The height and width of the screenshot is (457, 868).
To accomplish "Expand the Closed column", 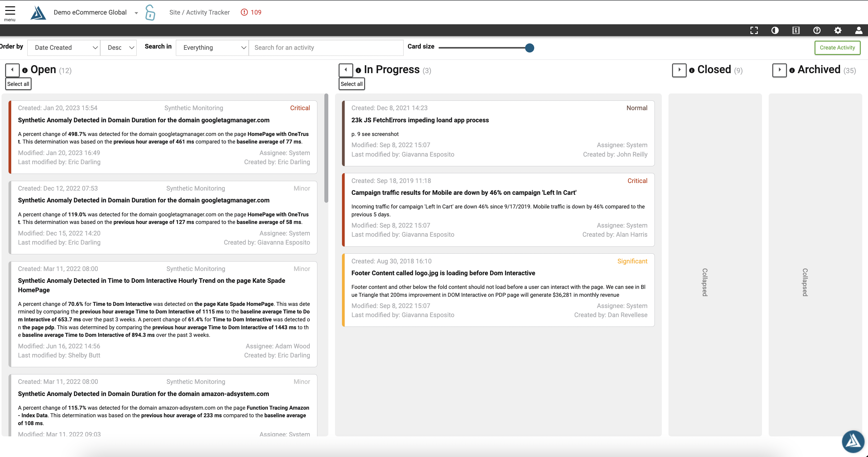I will [x=679, y=70].
